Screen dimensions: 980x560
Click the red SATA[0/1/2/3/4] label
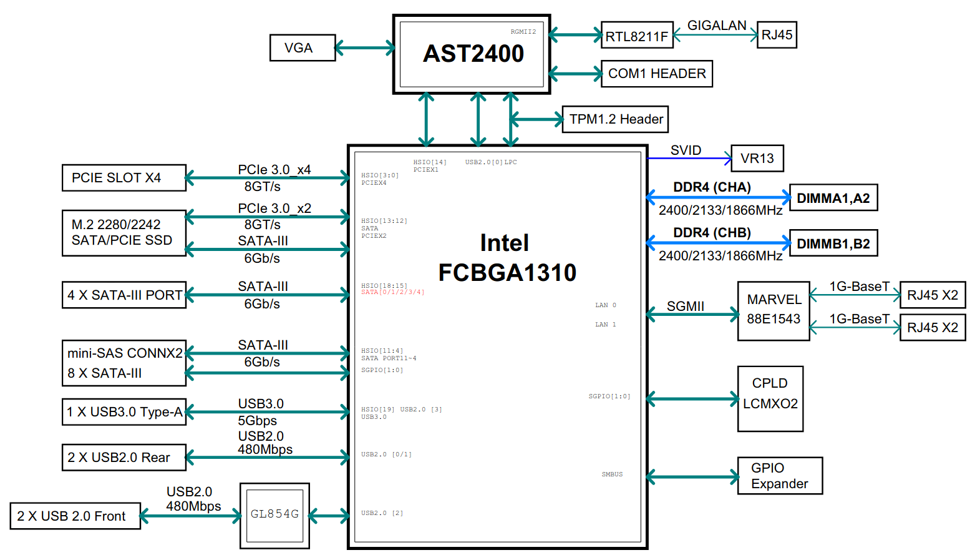pos(392,292)
